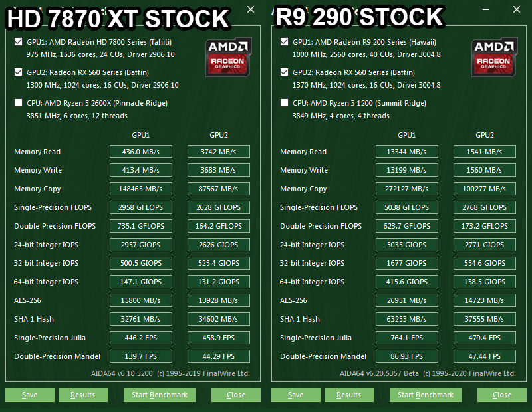Image resolution: width=532 pixels, height=412 pixels.
Task: Select the 47.44 FPS Mandel result
Action: click(485, 356)
